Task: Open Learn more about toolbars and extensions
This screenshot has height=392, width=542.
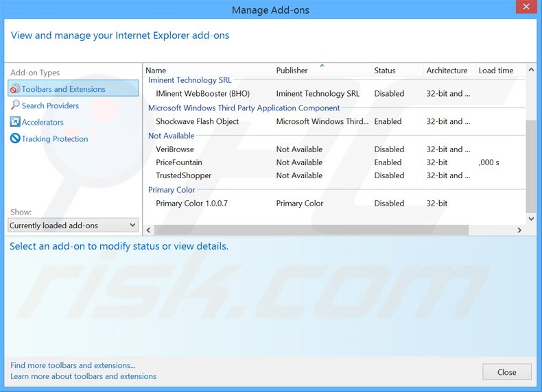Action: pos(83,376)
